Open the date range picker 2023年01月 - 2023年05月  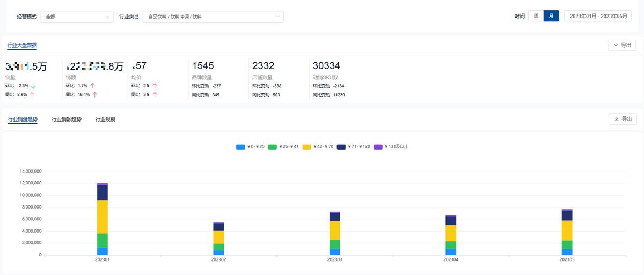tap(598, 16)
